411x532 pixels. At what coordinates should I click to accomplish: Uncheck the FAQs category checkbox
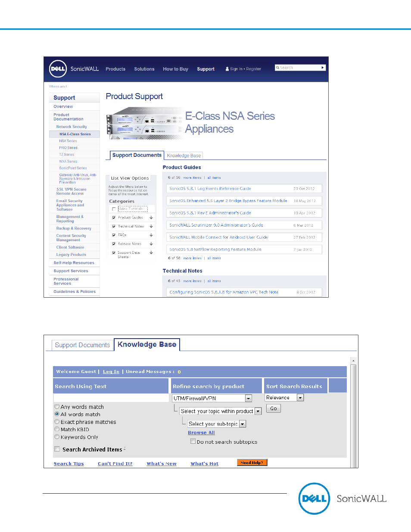pyautogui.click(x=114, y=235)
